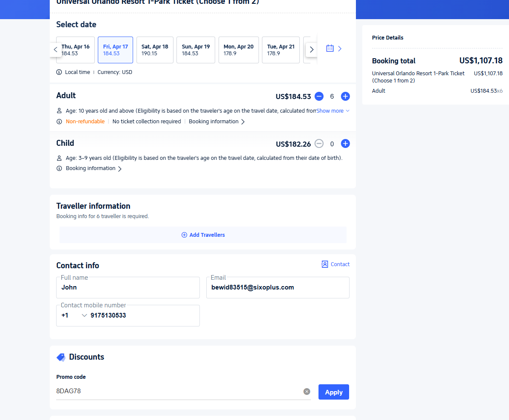Edit the Full name field
The height and width of the screenshot is (420, 509).
[x=128, y=287]
